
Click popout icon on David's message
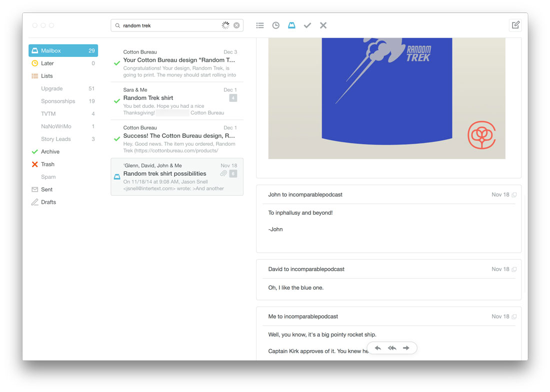pos(514,269)
